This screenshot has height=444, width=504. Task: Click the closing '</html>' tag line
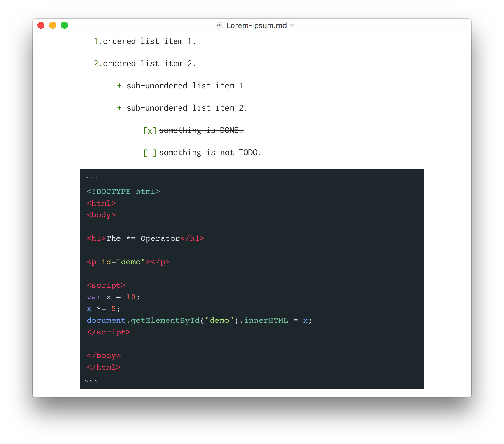pos(104,367)
